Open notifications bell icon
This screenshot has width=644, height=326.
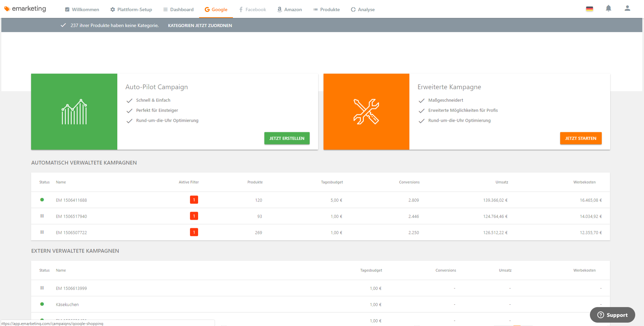(x=609, y=8)
